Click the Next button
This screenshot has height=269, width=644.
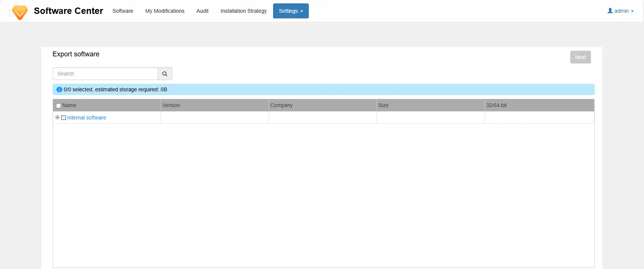tap(580, 57)
